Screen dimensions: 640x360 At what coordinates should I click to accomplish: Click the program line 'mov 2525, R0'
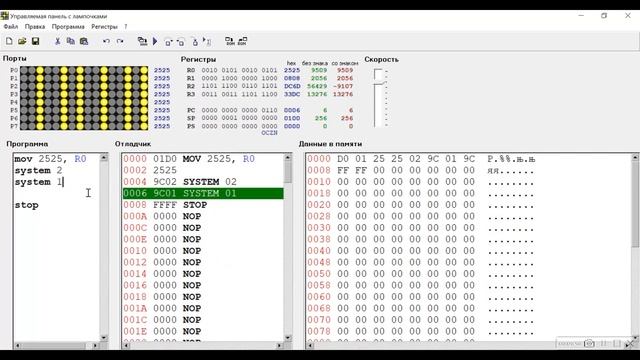click(51, 159)
